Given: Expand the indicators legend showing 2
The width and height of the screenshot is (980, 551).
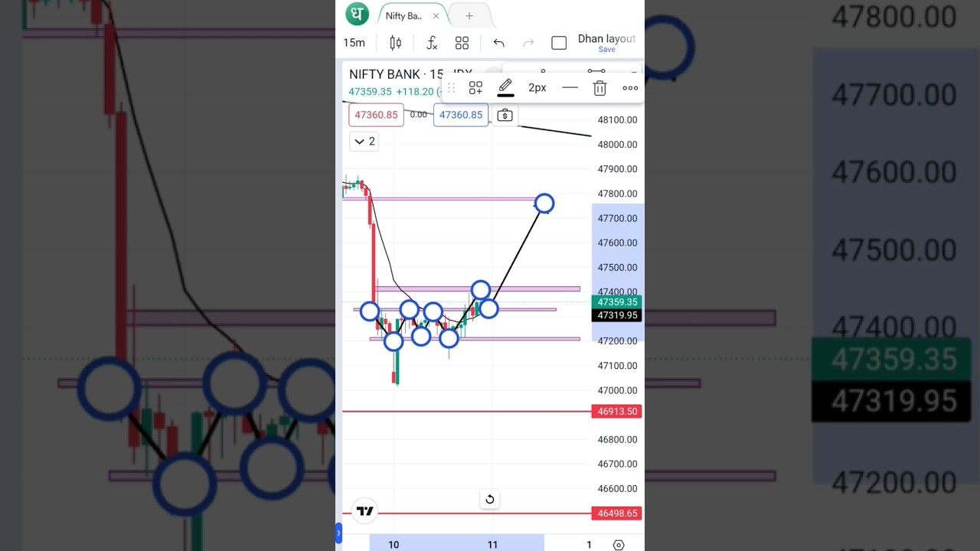Looking at the screenshot, I should [364, 142].
